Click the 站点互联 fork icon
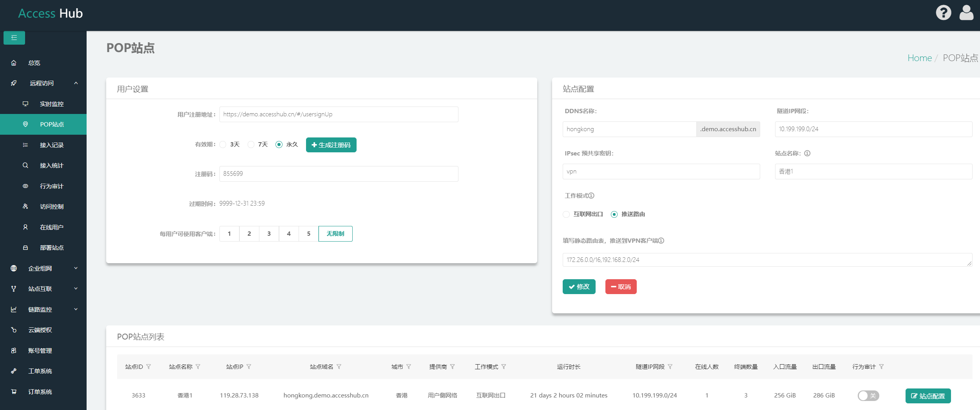The height and width of the screenshot is (410, 980). tap(14, 289)
